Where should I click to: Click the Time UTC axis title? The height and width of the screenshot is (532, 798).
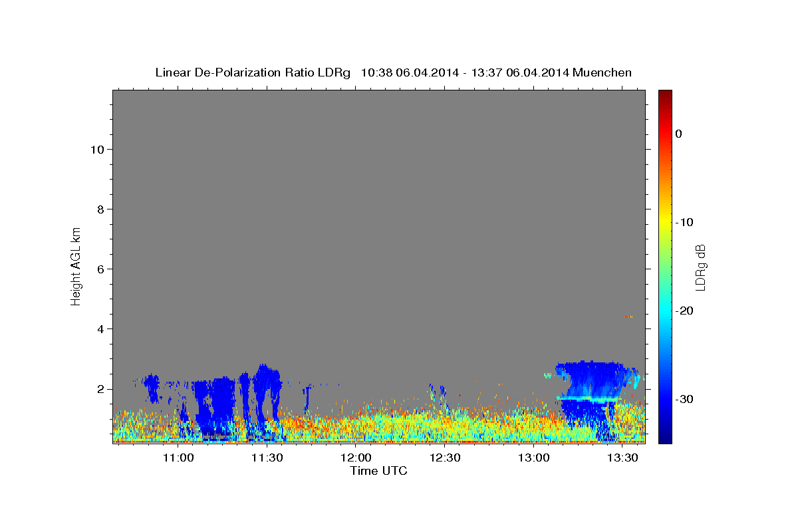[x=378, y=471]
